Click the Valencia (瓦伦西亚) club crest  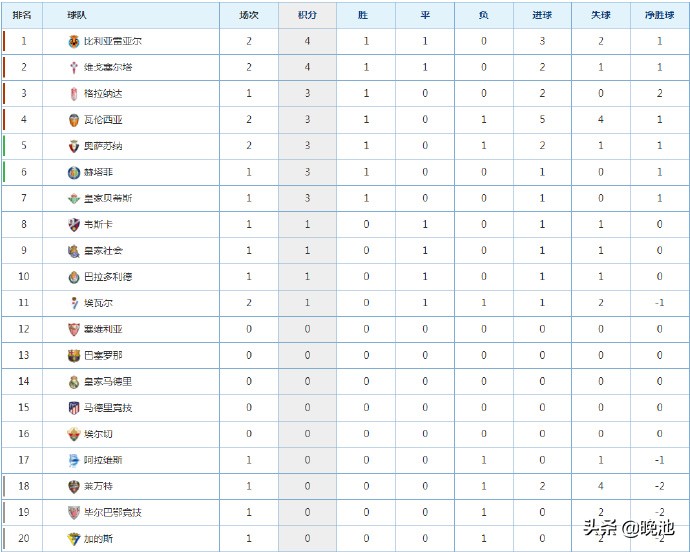tap(74, 119)
